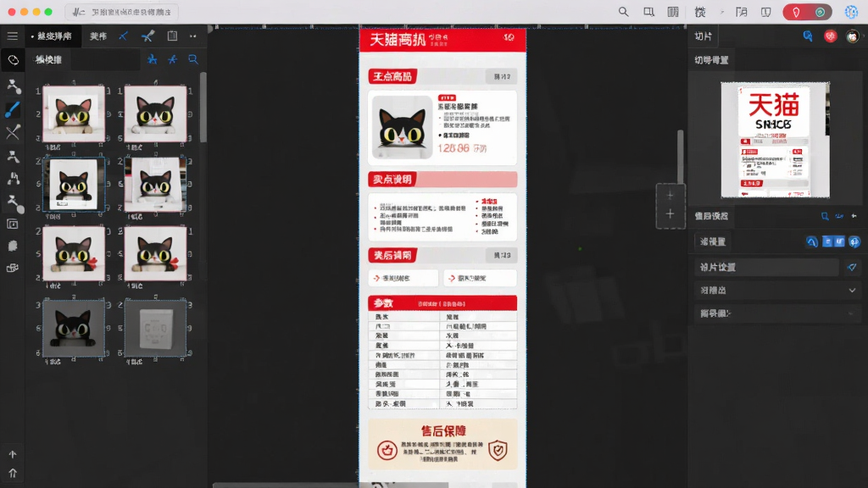Expand the first dropdown chevron in right panel
Image resolution: width=868 pixels, height=488 pixels.
(852, 290)
